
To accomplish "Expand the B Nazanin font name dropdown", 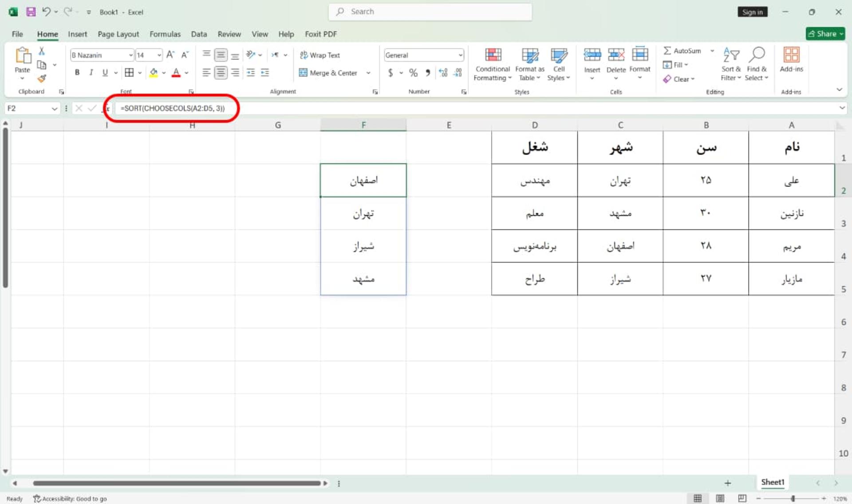I will click(131, 55).
